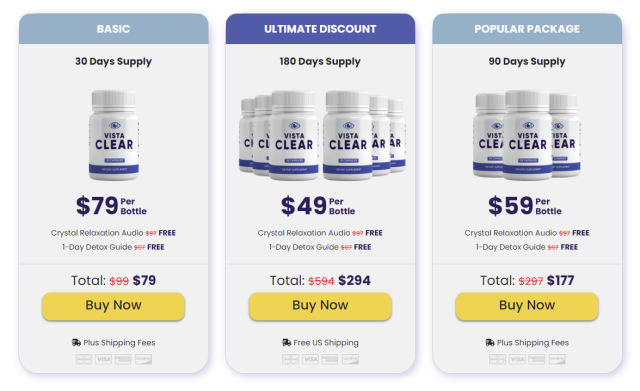Click the single Vista Clear bottle image

(114, 135)
